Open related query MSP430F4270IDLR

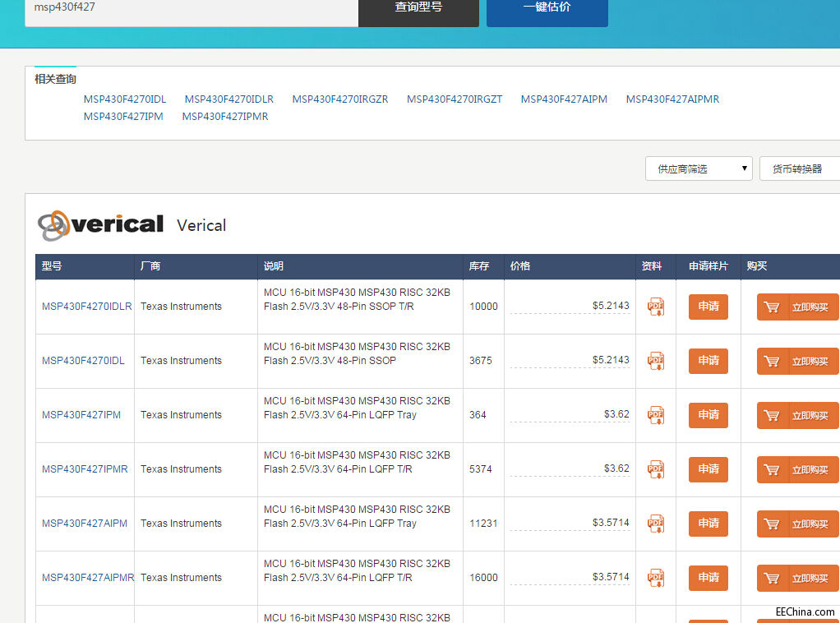229,99
